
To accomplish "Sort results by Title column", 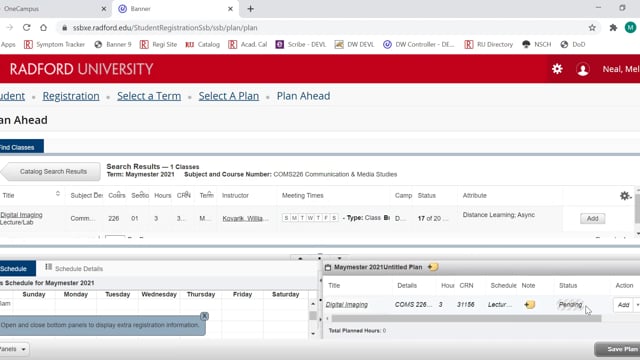I will click(8, 196).
